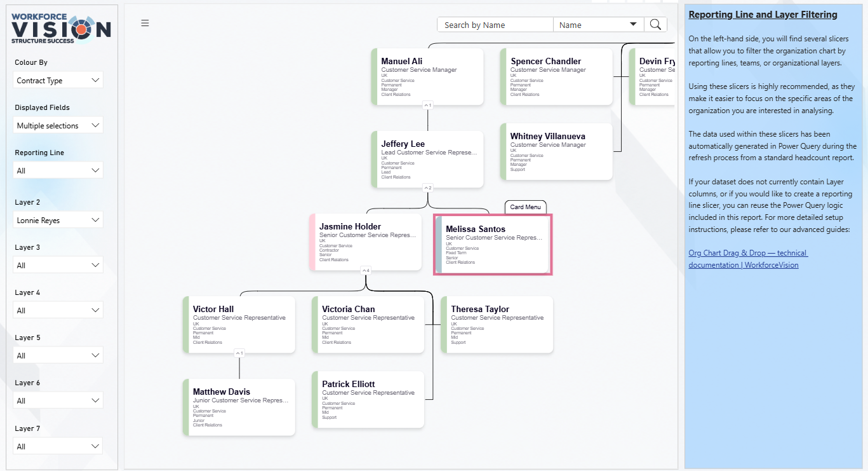Select the Victoria Chan card

click(x=368, y=324)
